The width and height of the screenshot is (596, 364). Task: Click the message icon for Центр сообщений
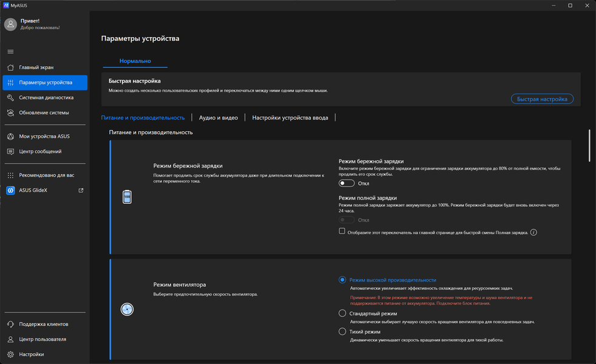click(11, 152)
